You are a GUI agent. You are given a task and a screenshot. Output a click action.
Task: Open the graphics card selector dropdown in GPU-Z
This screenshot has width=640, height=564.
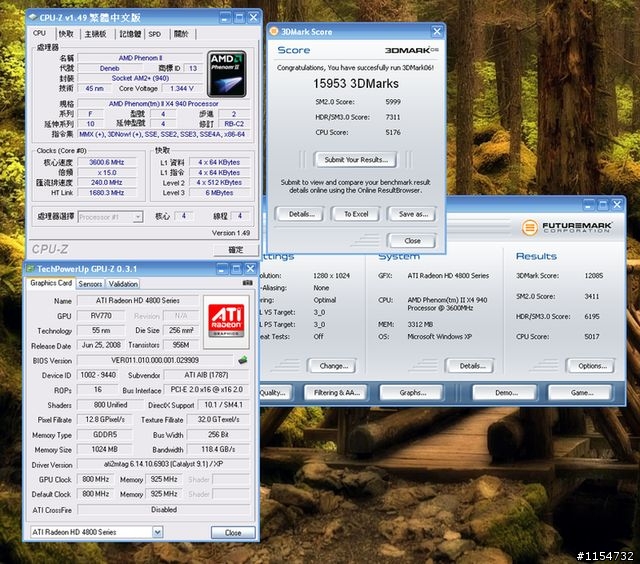coord(158,532)
